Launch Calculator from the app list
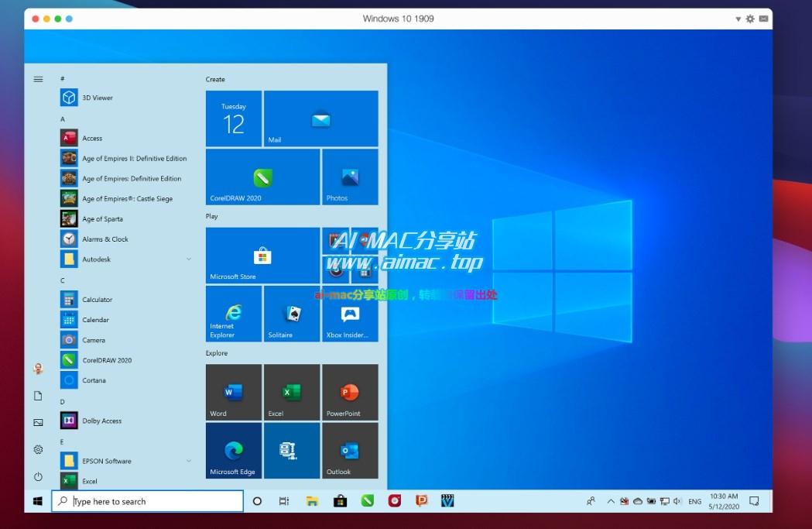The image size is (812, 529). pos(125,300)
